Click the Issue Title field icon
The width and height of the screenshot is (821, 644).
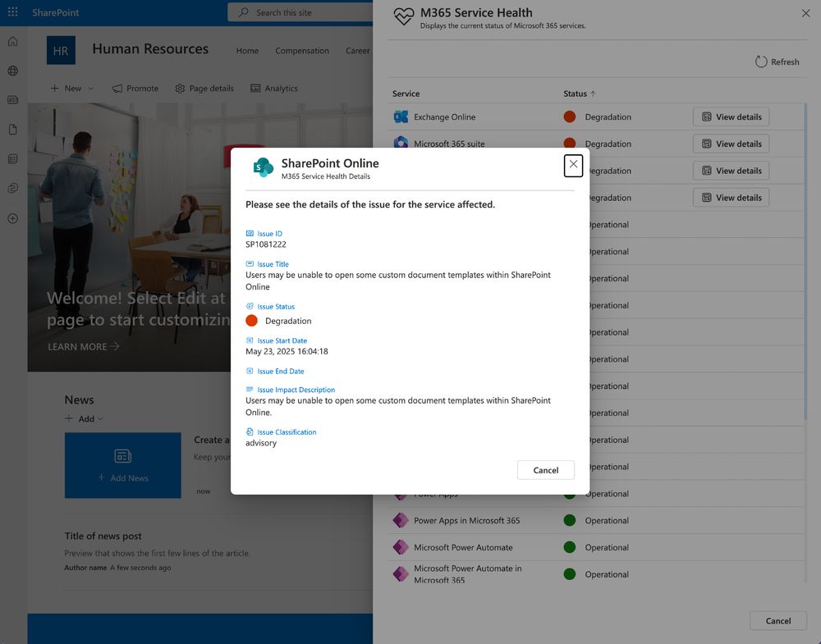click(x=250, y=263)
